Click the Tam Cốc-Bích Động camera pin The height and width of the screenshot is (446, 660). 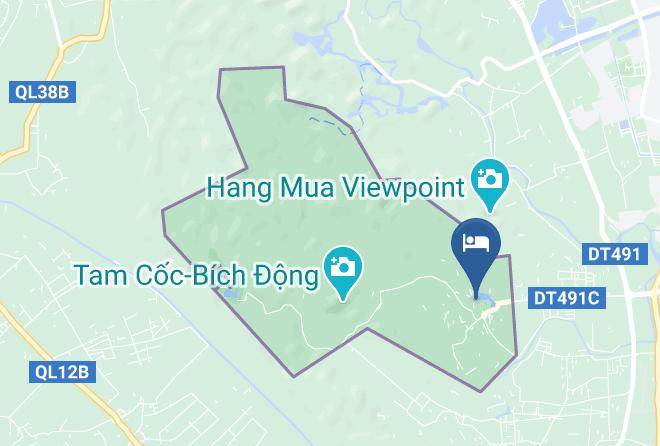coord(343,273)
